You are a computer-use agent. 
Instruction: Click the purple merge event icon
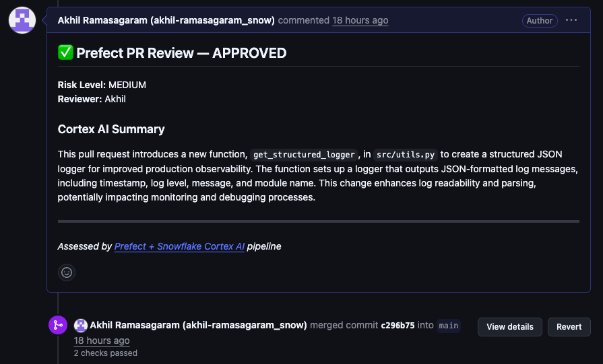[x=58, y=325]
